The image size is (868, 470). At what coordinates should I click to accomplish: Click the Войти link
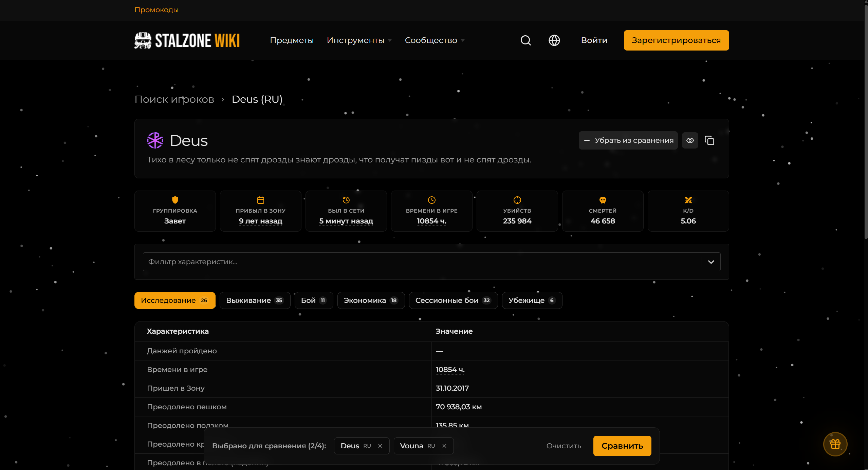(594, 40)
